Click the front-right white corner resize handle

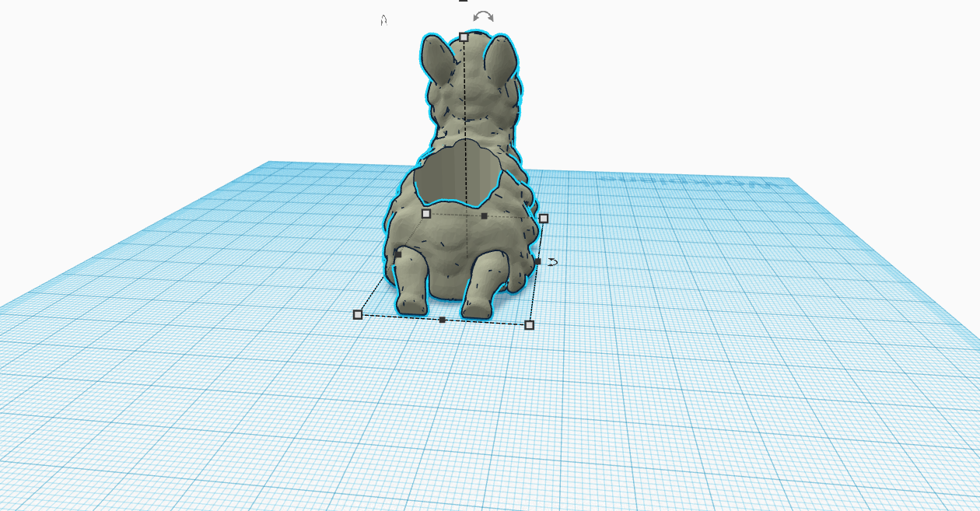(530, 324)
